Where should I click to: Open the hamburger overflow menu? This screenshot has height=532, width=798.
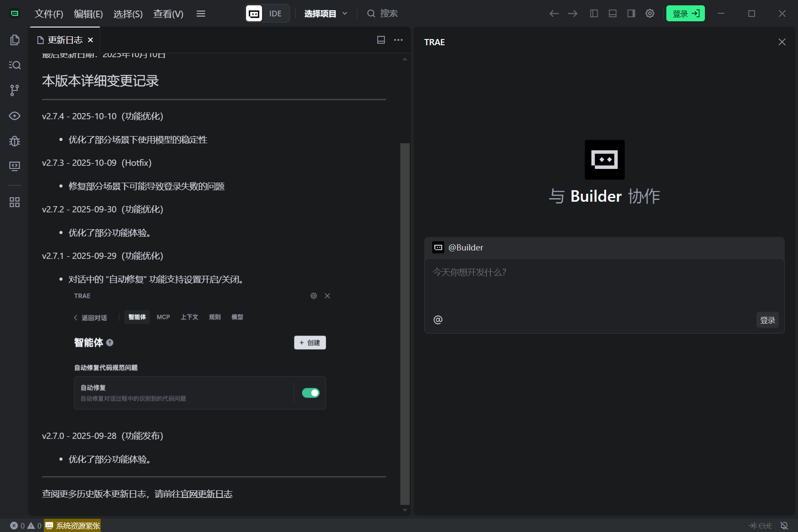pyautogui.click(x=201, y=14)
